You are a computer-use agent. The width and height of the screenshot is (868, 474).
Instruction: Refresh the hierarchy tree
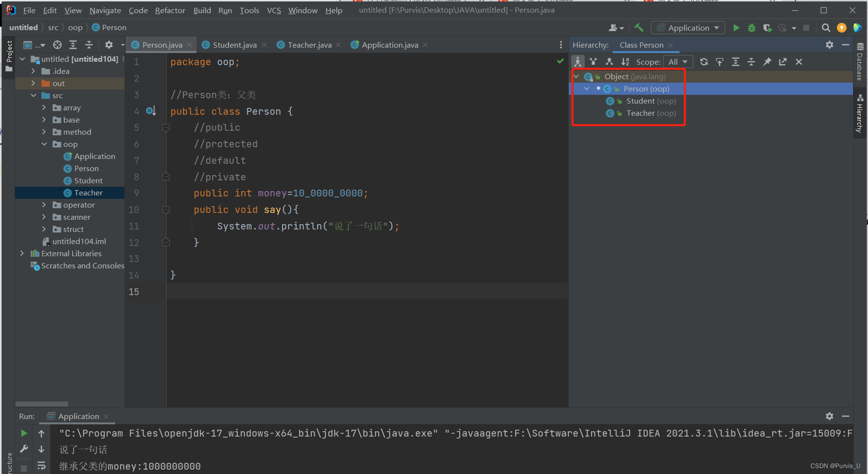point(704,62)
